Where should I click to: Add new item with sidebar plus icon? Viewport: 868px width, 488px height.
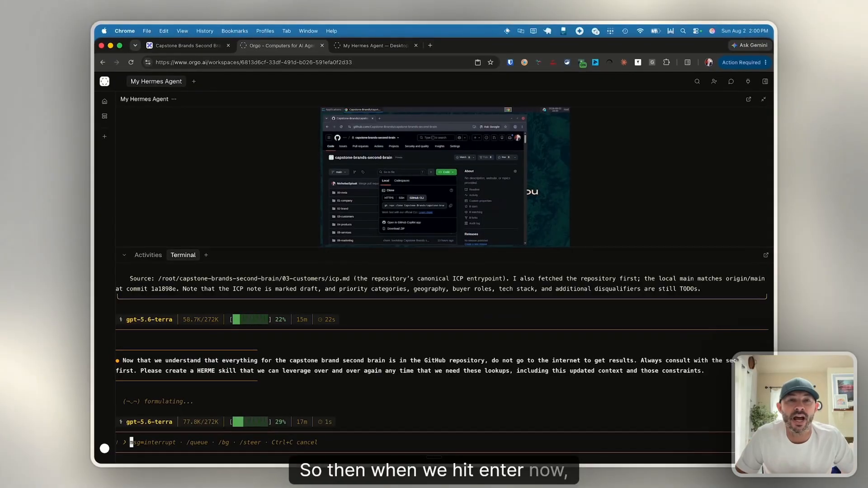tap(104, 136)
